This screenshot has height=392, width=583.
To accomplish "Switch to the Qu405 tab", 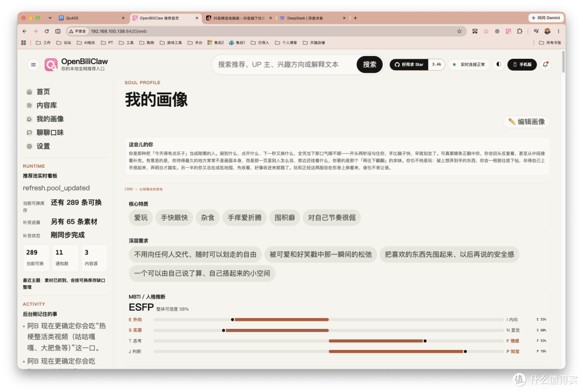I will pyautogui.click(x=91, y=18).
